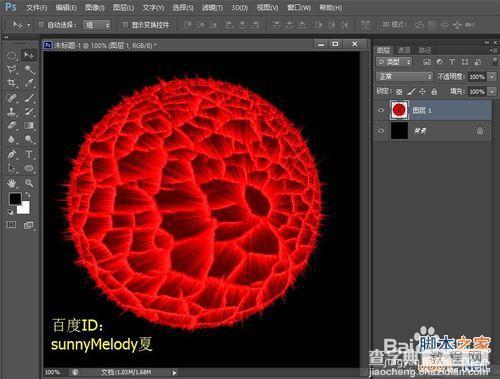This screenshot has width=500, height=379.
Task: Click the 图层 1 thumbnail
Action: (x=399, y=110)
